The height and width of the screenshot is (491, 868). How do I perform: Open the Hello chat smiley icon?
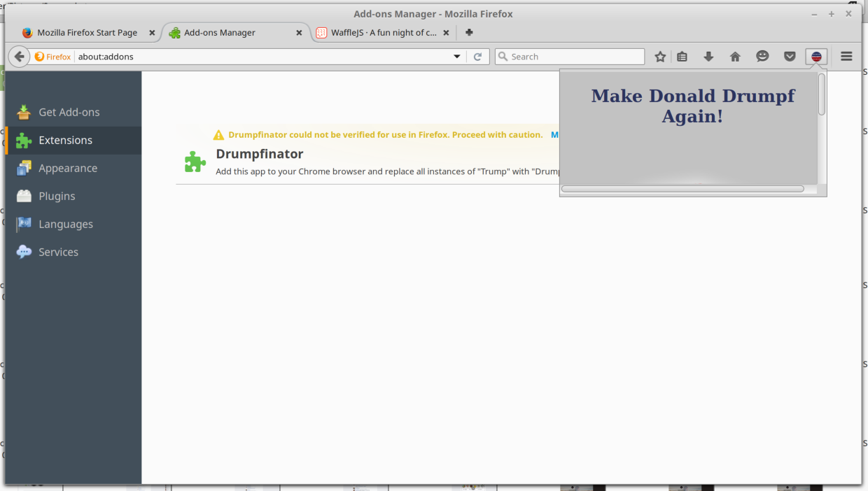pos(762,57)
